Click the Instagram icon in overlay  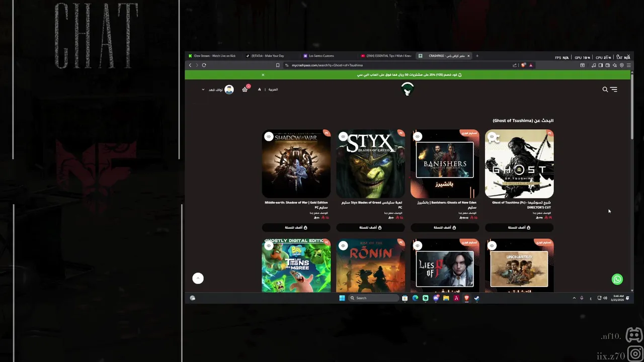pos(635,354)
